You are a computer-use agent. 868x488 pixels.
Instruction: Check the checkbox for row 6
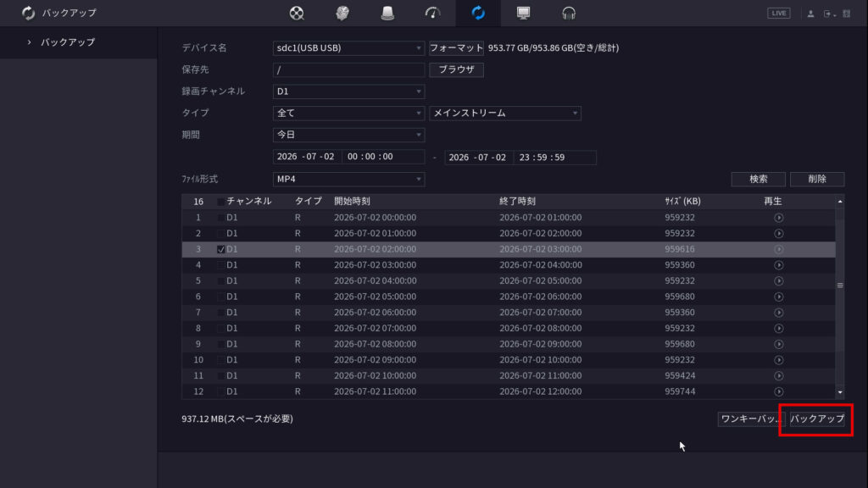coord(221,297)
